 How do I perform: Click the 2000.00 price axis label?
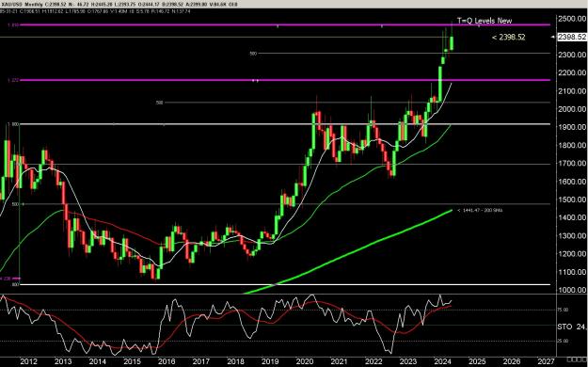(572, 109)
